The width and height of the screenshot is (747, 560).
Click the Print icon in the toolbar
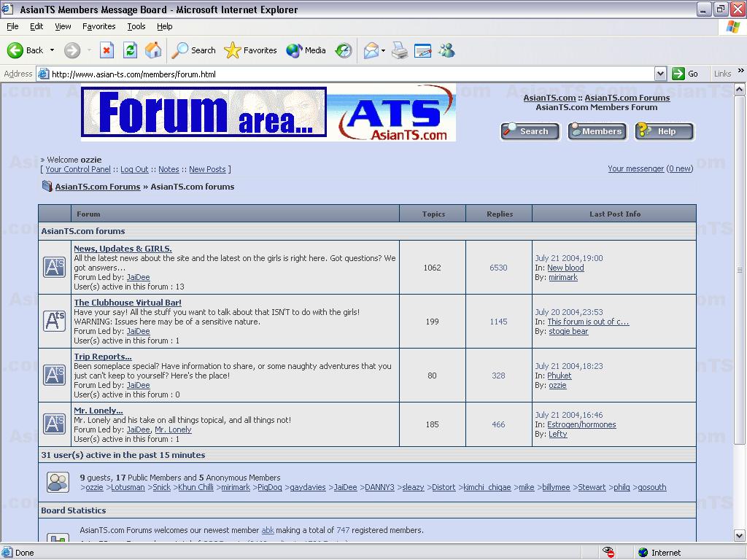400,50
